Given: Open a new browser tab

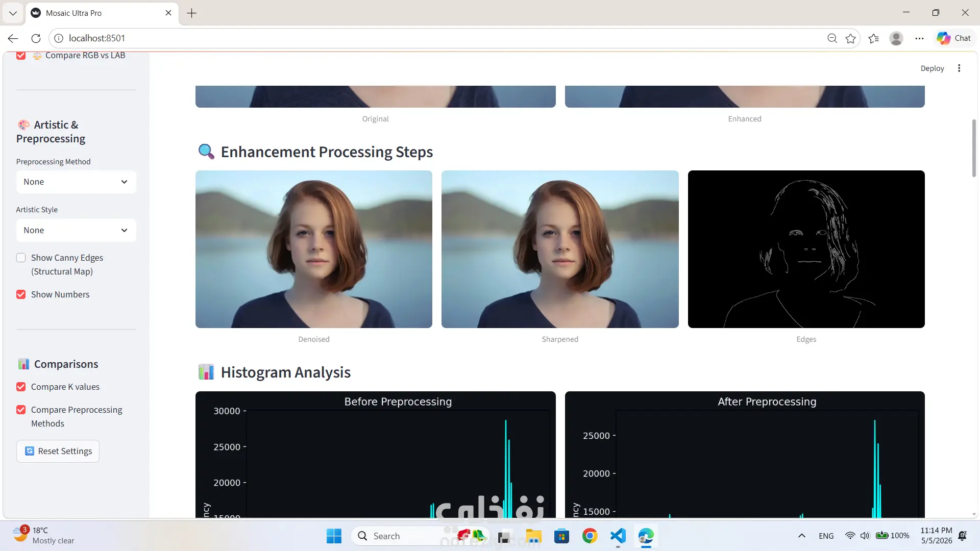Looking at the screenshot, I should [x=192, y=13].
